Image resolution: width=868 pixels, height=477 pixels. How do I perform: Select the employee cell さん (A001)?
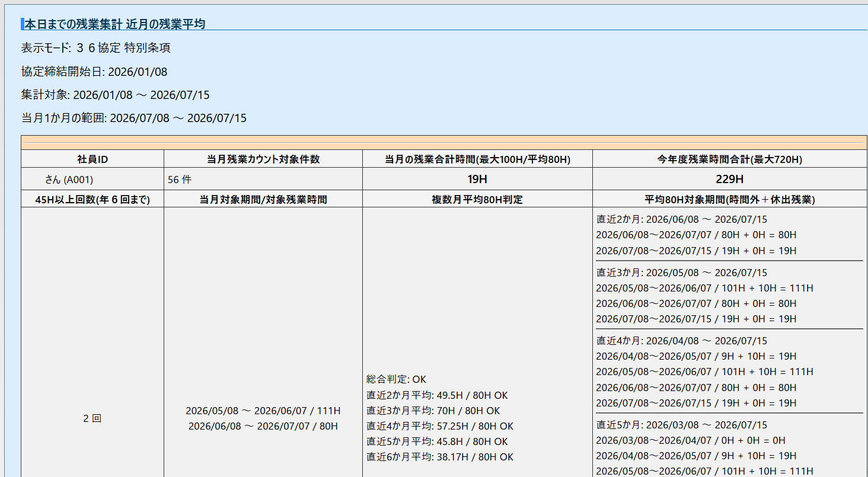pos(69,179)
